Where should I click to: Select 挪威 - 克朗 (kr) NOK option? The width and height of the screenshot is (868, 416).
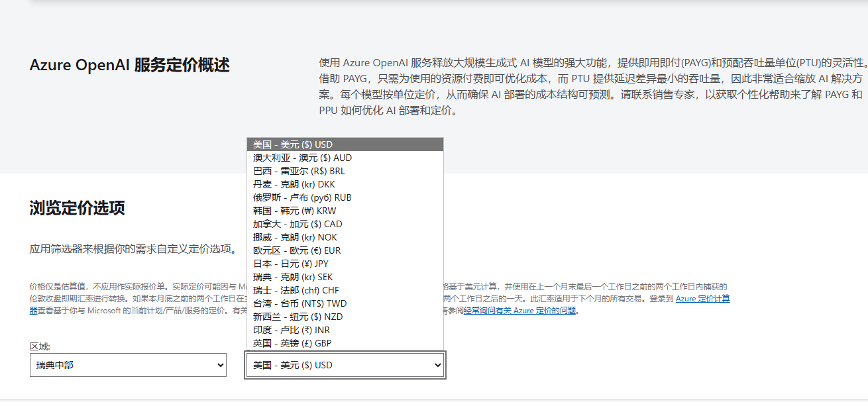point(345,237)
